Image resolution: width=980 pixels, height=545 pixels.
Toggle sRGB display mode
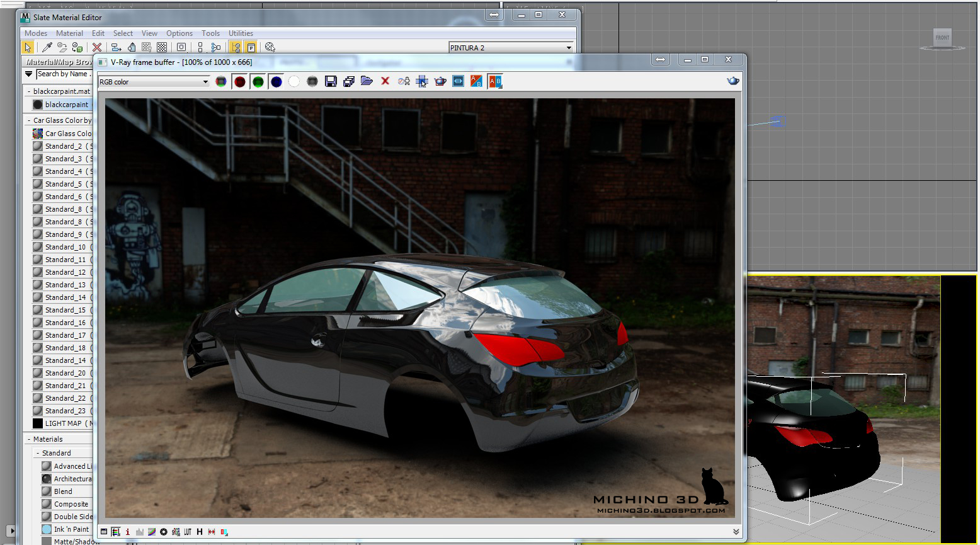[176, 532]
